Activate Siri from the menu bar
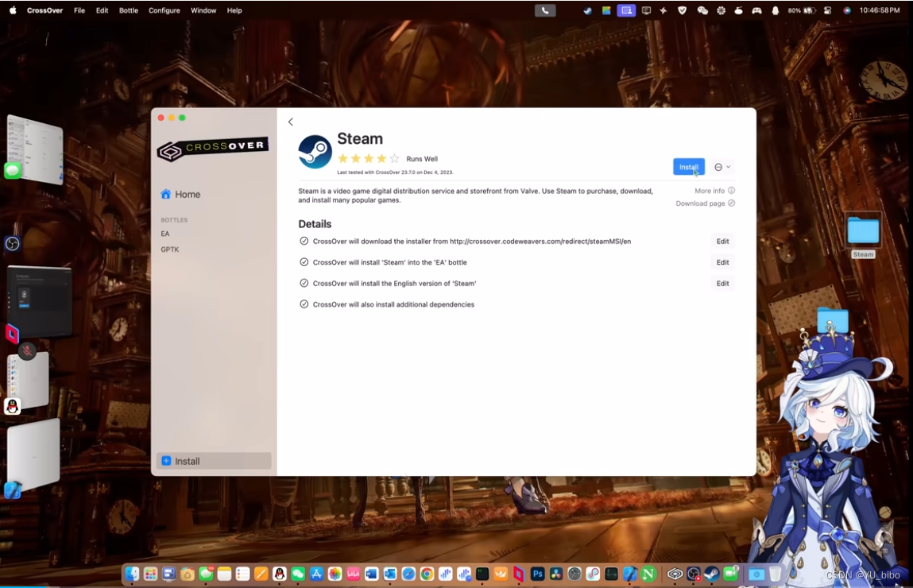 (846, 10)
